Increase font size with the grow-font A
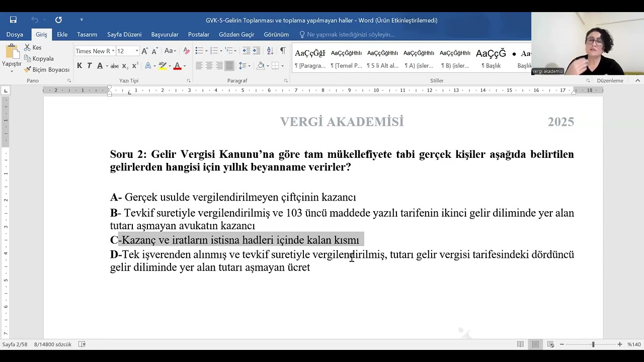This screenshot has height=362, width=644. 144,51
